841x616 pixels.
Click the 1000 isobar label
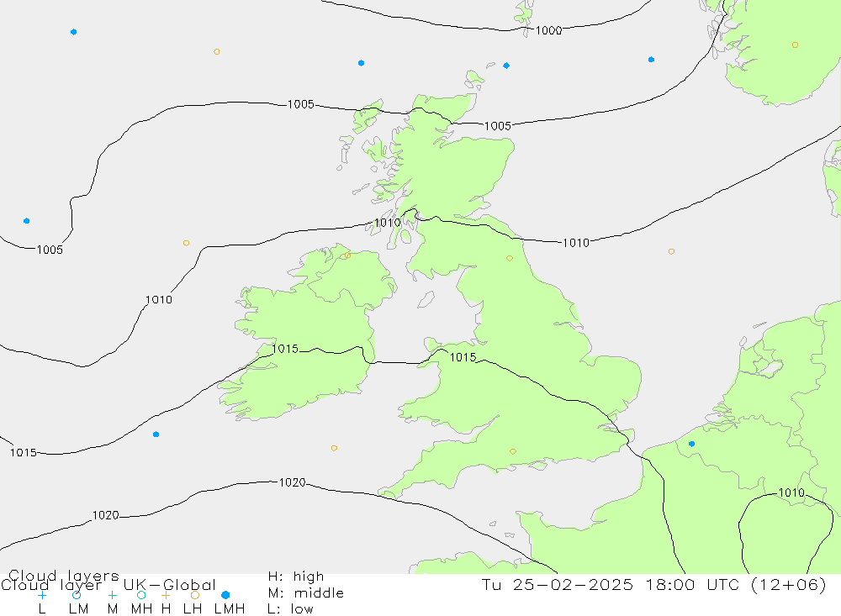click(548, 30)
